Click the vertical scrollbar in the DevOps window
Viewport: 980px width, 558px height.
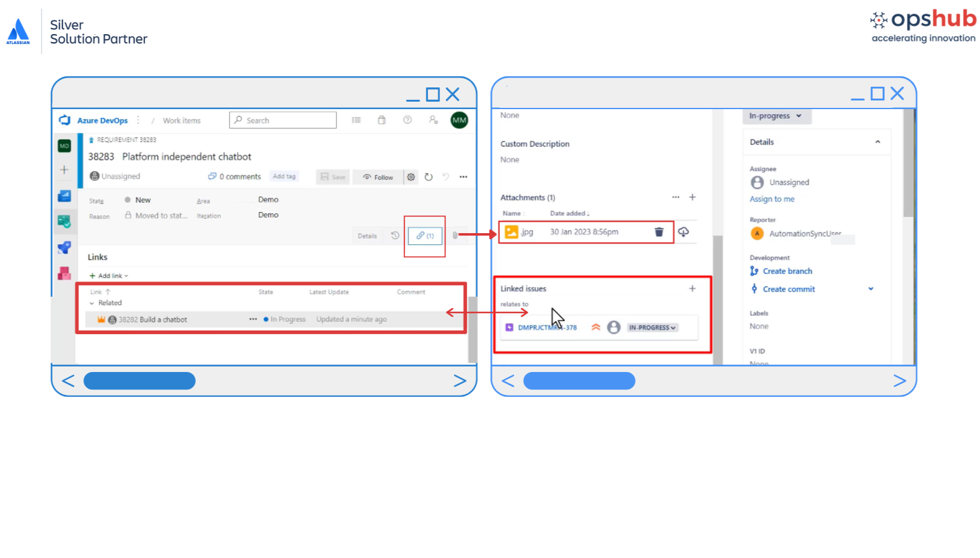click(x=472, y=329)
